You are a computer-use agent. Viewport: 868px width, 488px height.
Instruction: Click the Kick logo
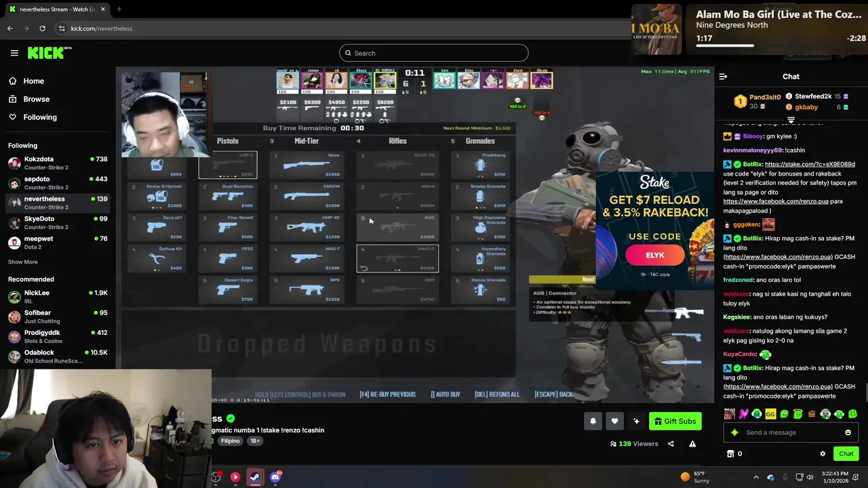pyautogui.click(x=50, y=53)
